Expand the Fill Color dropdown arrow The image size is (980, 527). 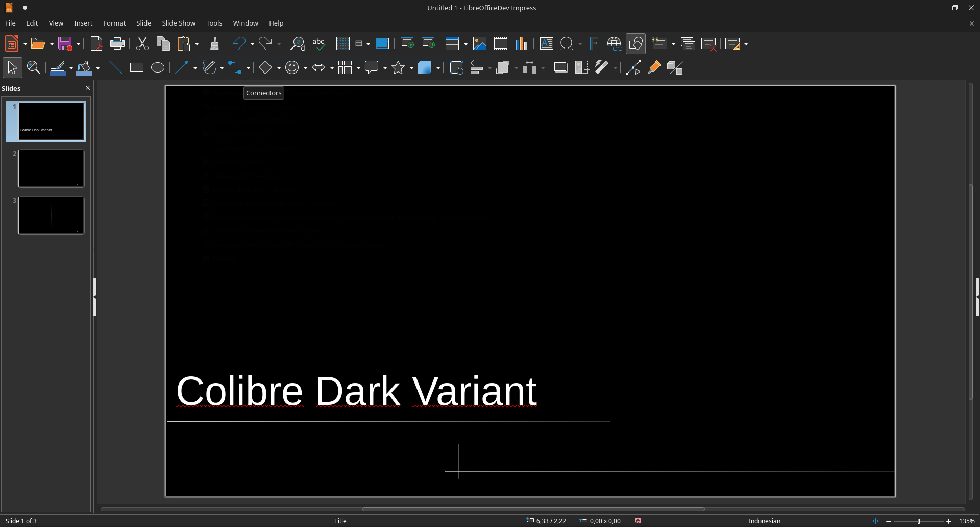97,68
